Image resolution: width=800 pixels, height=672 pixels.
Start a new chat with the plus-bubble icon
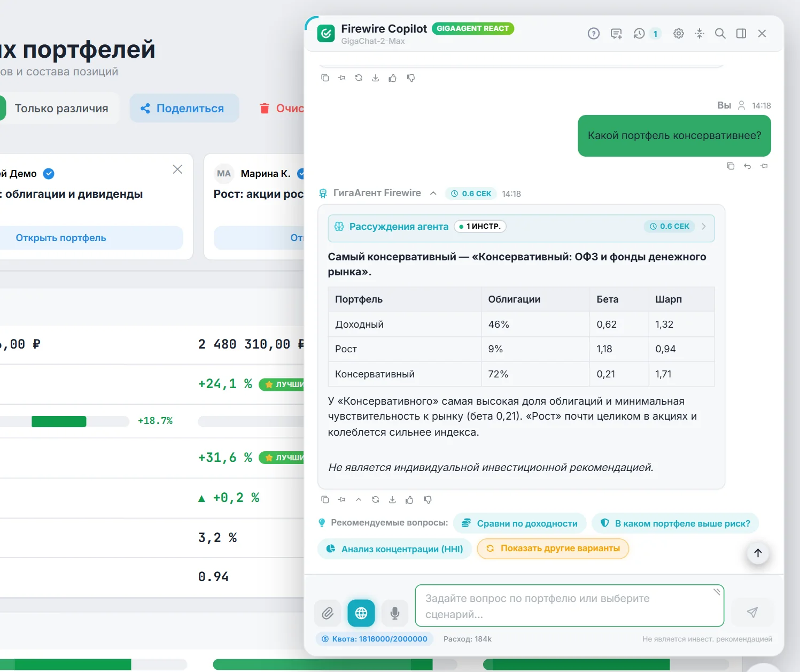pyautogui.click(x=616, y=34)
